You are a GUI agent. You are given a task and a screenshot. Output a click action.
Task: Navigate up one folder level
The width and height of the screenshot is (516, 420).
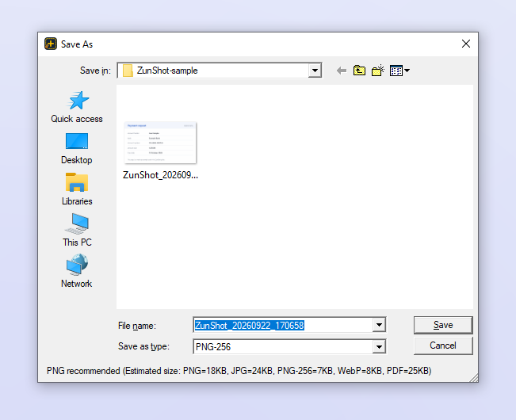[x=359, y=71]
